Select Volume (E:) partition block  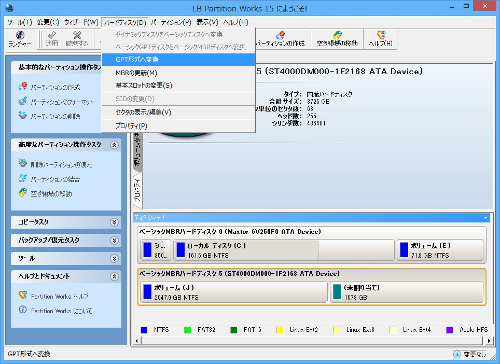click(440, 250)
